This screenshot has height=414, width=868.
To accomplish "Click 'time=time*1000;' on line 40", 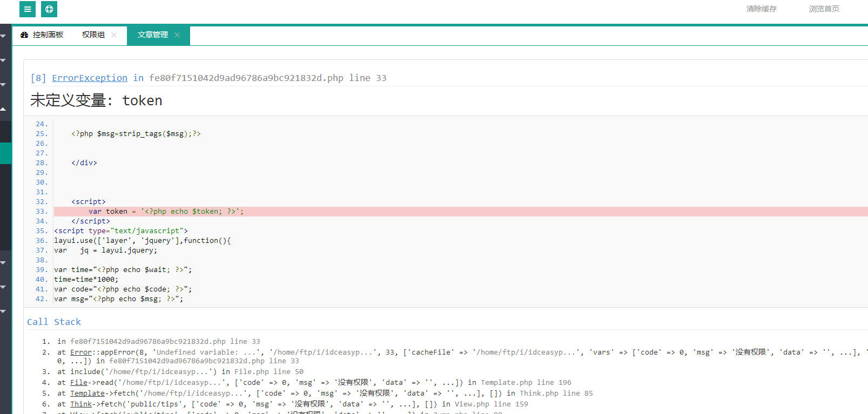I will point(86,280).
